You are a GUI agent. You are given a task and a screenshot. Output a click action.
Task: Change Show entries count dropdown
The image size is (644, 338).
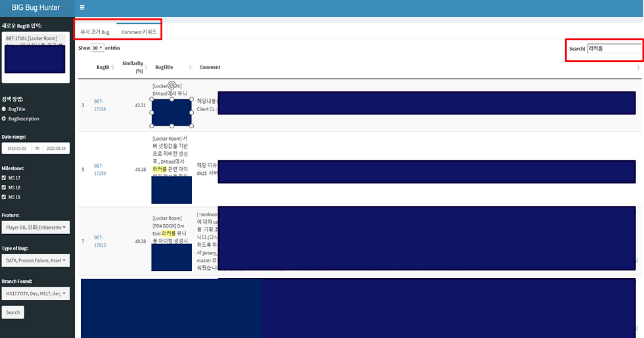pyautogui.click(x=97, y=48)
